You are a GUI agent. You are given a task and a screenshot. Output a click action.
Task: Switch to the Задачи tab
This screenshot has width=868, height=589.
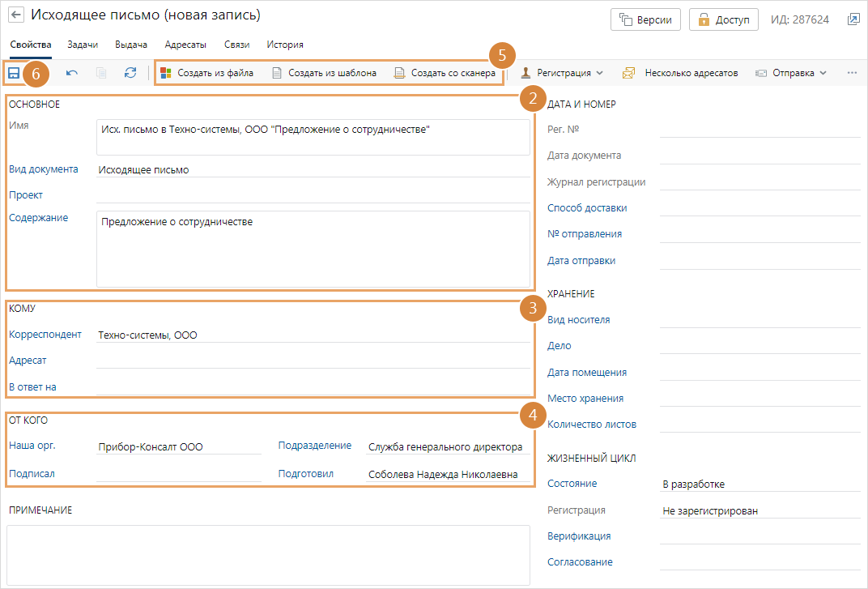pyautogui.click(x=83, y=45)
